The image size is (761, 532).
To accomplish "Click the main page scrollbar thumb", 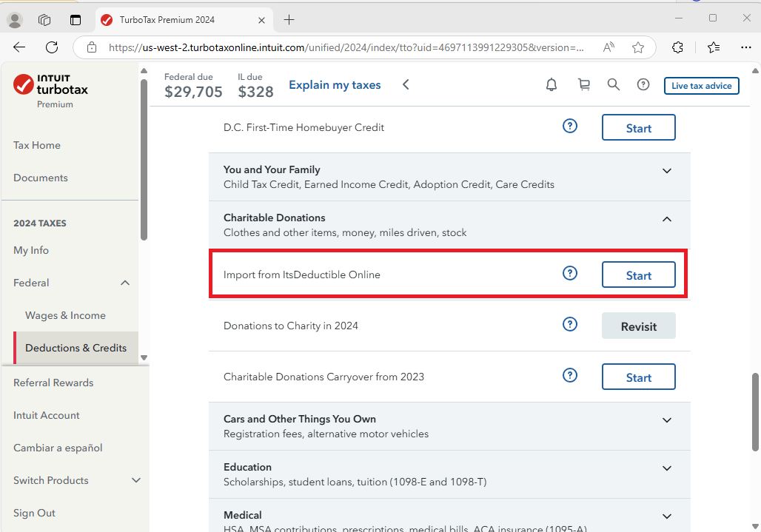I will (754, 411).
